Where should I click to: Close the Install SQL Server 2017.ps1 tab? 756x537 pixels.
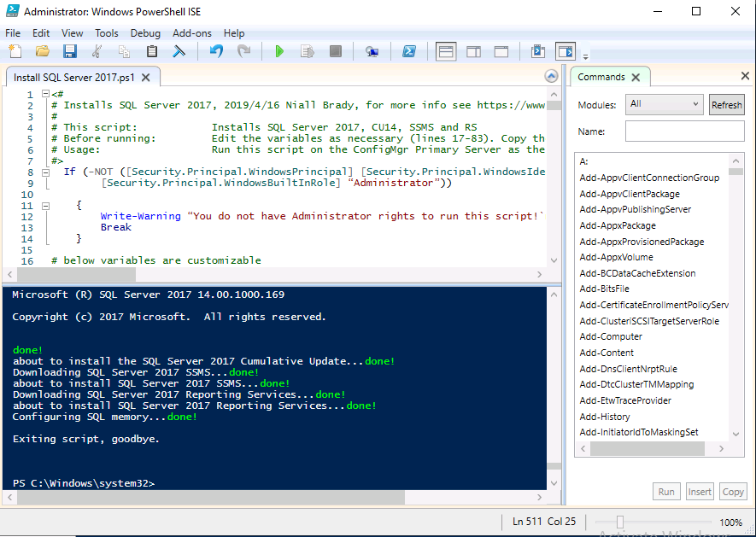click(146, 78)
